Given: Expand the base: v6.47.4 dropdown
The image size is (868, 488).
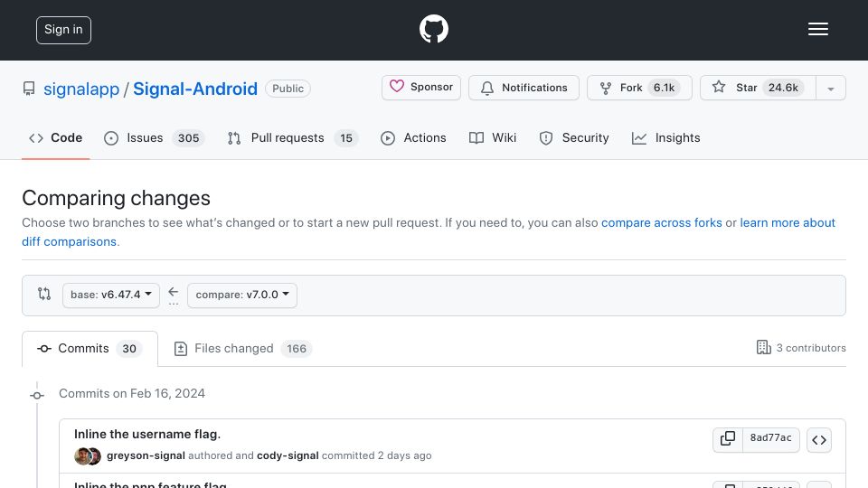Looking at the screenshot, I should tap(111, 295).
